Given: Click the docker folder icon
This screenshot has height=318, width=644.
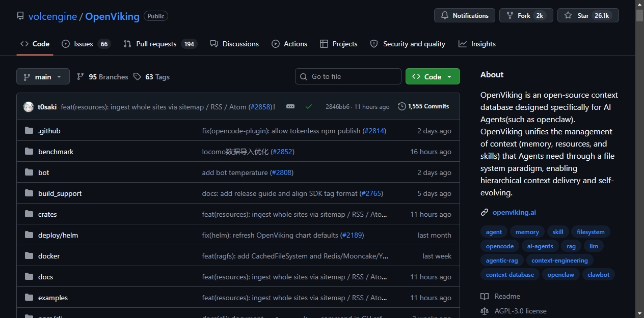Looking at the screenshot, I should [x=29, y=256].
